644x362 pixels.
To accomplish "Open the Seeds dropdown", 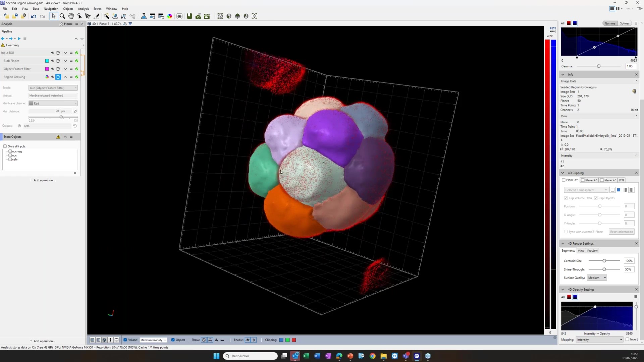I will [53, 88].
